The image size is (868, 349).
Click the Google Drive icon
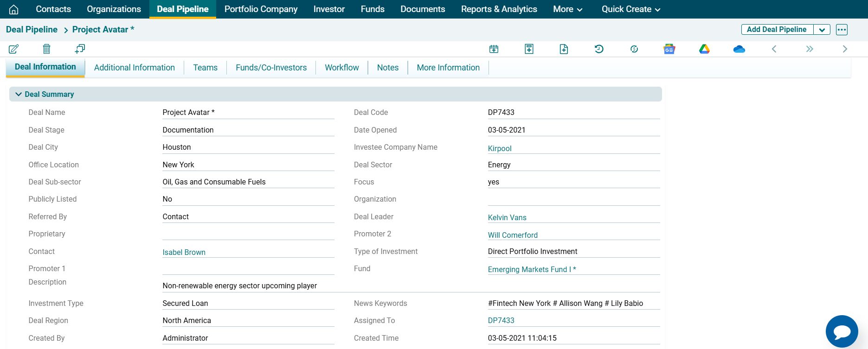704,49
